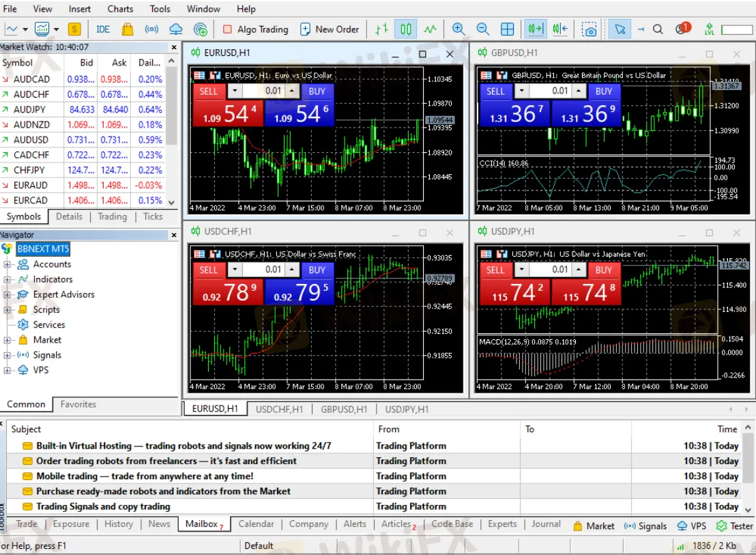
Task: Take a chart screenshot with the camera icon
Action: pyautogui.click(x=589, y=29)
